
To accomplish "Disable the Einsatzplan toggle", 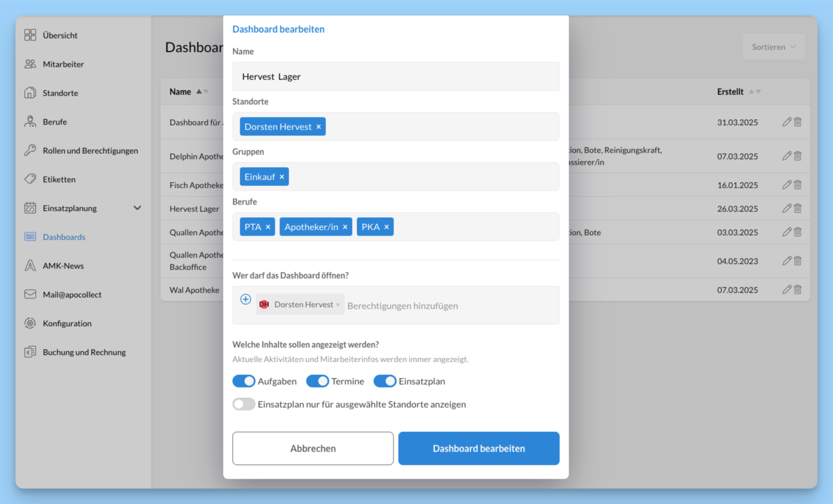I will pyautogui.click(x=385, y=381).
